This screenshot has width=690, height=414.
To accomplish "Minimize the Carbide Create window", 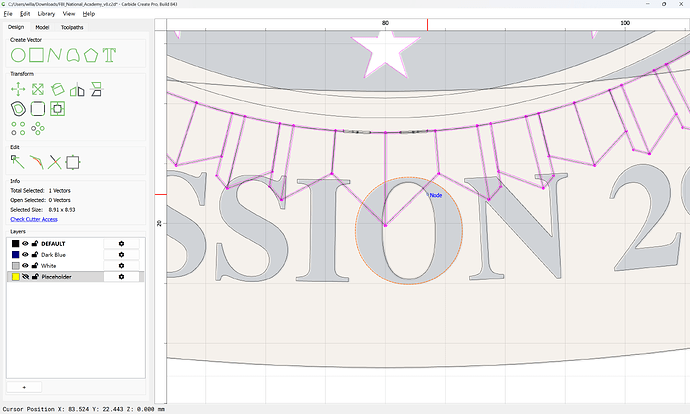I will (648, 4).
